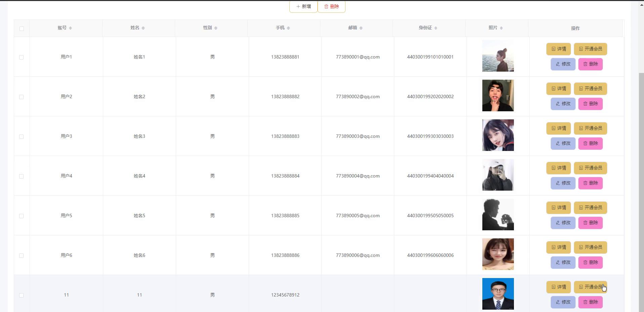Click 用户2's photo thumbnail
Image resolution: width=644 pixels, height=312 pixels.
(498, 95)
